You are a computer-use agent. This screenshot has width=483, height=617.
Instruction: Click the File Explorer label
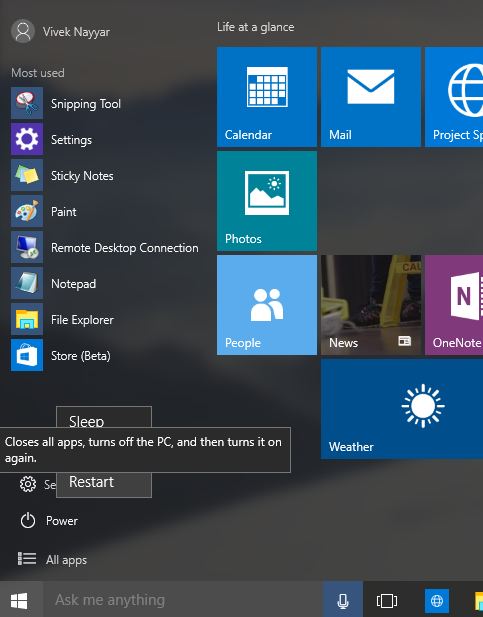(x=82, y=320)
